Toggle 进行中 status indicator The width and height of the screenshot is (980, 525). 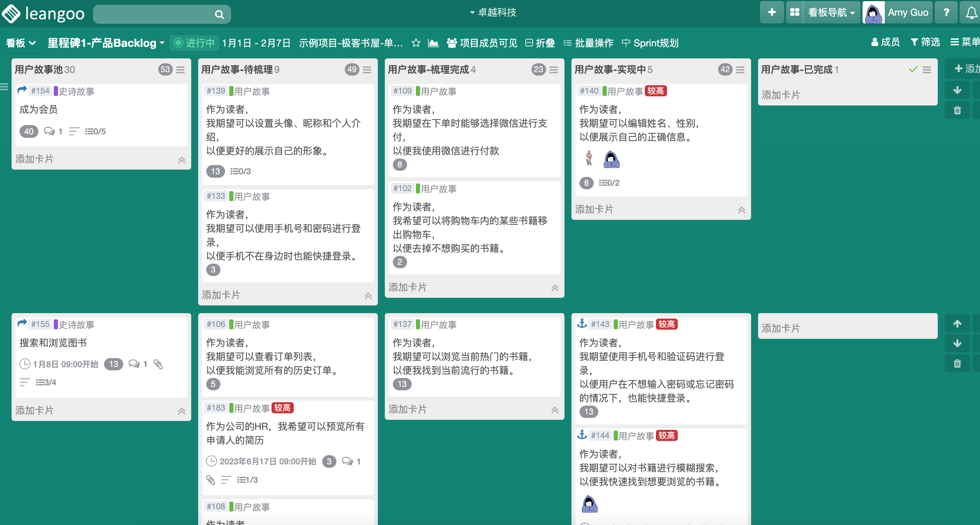(x=194, y=43)
